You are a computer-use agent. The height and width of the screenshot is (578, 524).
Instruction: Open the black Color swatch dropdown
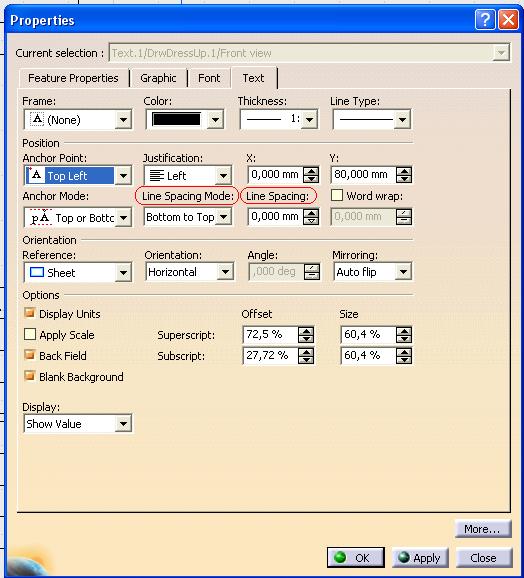216,119
